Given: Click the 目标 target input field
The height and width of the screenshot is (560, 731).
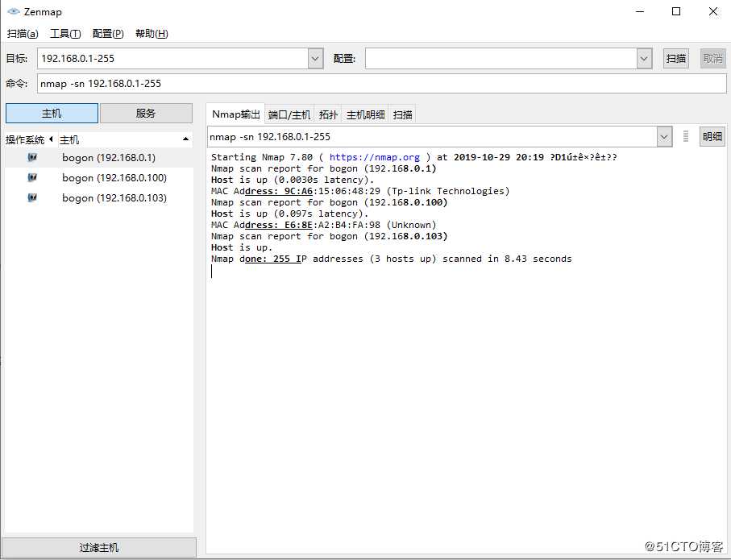Looking at the screenshot, I should click(173, 59).
